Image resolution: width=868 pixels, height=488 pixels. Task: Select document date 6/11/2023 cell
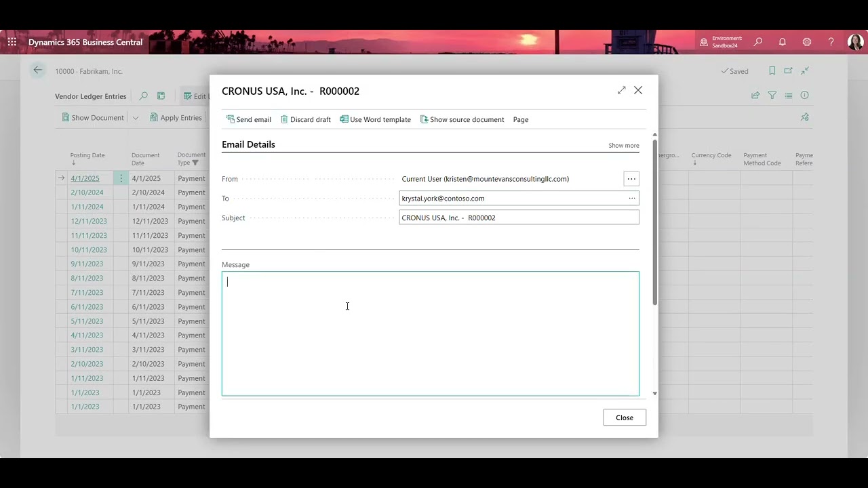[151, 307]
